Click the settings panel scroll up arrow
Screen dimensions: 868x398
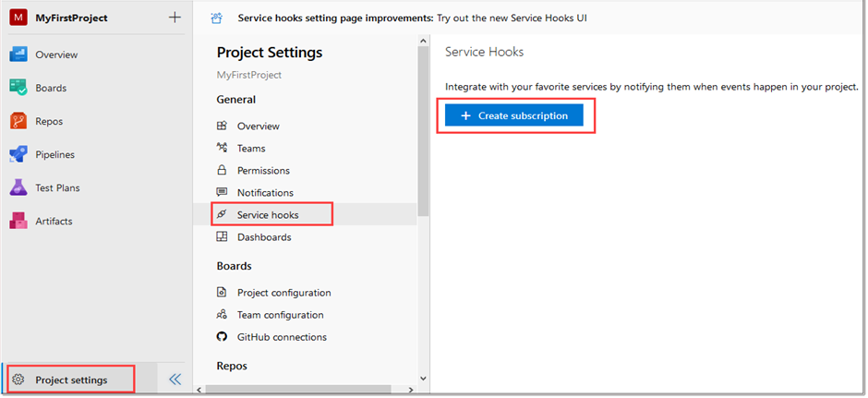pyautogui.click(x=423, y=41)
